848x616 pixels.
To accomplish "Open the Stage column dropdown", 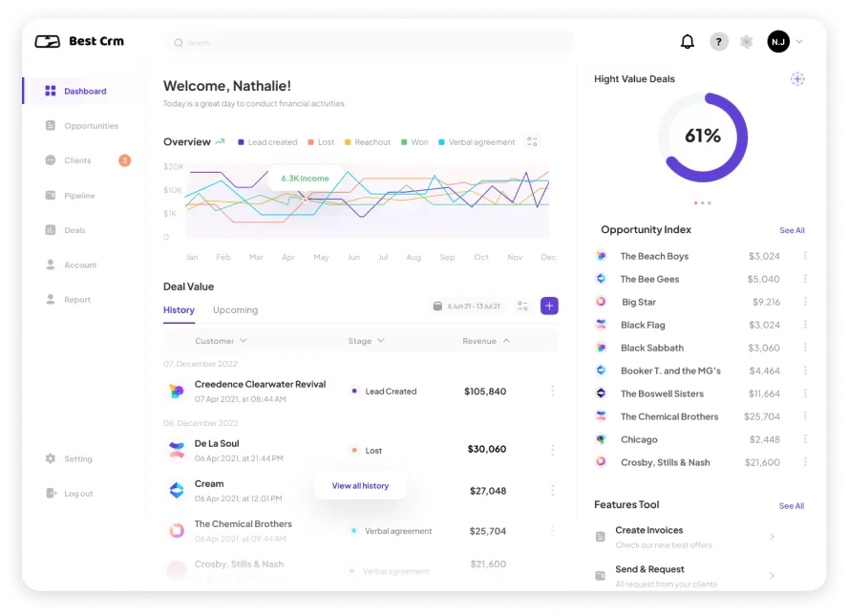I will pos(366,341).
